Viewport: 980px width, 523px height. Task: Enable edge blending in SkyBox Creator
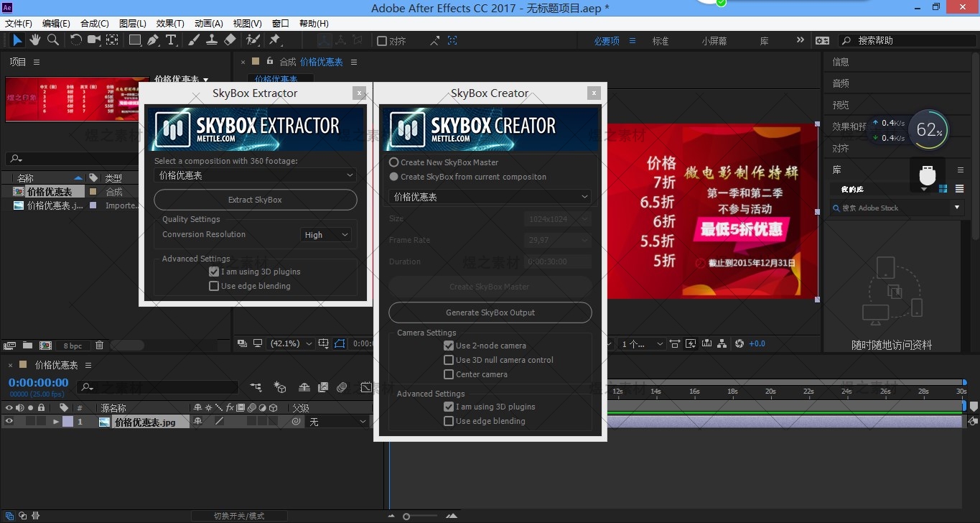click(449, 421)
